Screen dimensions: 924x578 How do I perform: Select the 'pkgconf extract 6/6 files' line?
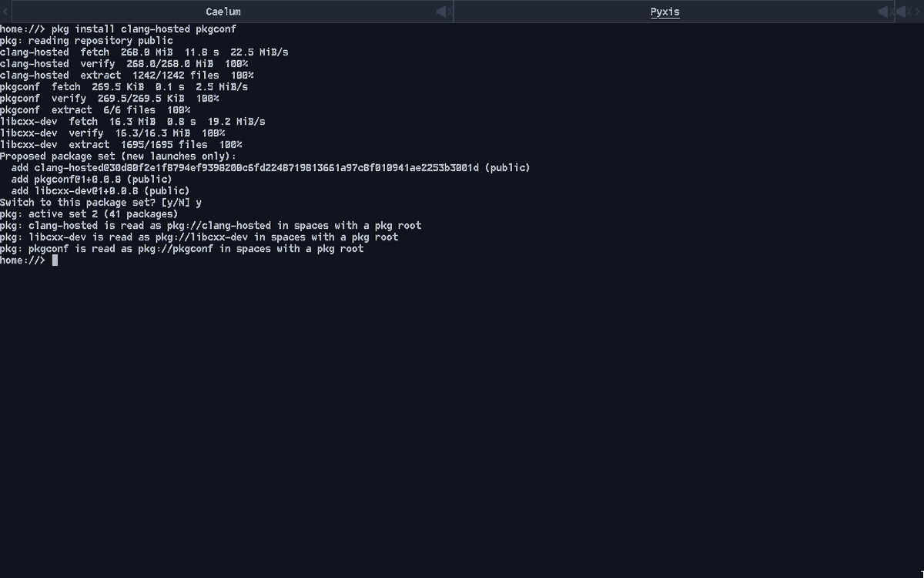click(95, 110)
